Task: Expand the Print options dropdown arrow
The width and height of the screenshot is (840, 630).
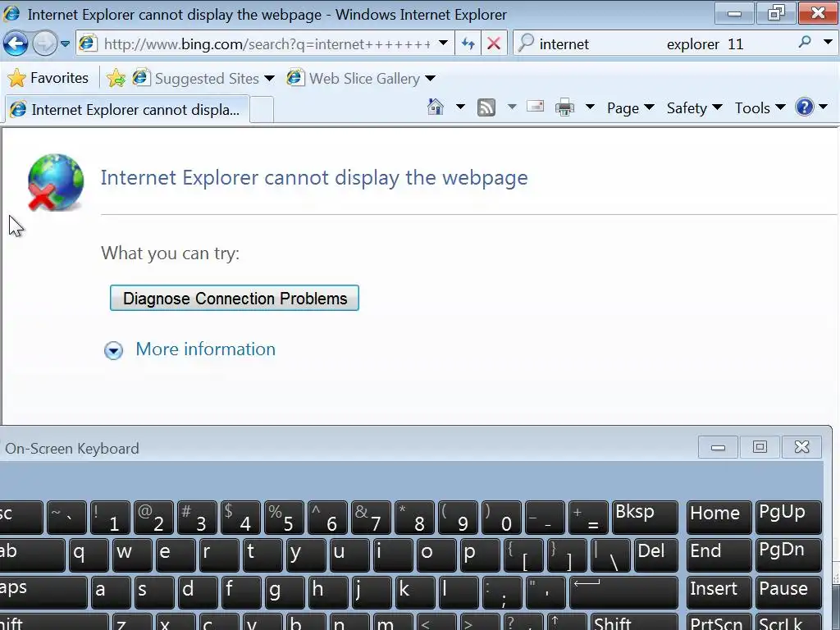Action: click(x=590, y=107)
